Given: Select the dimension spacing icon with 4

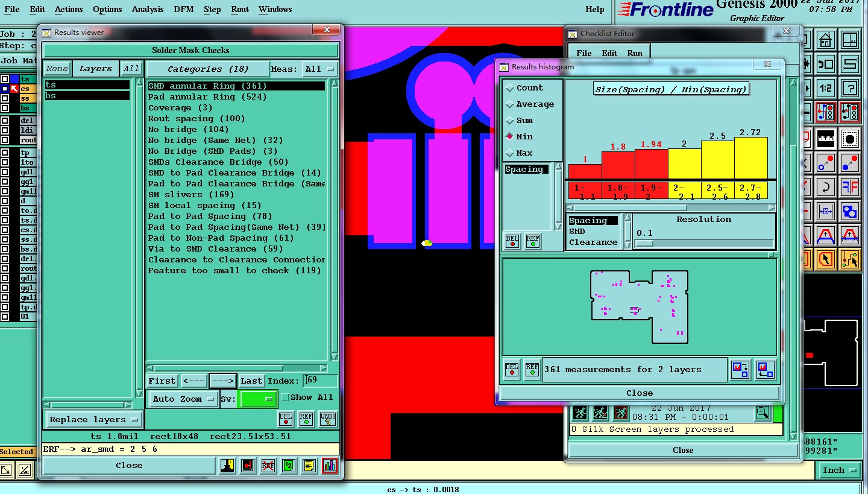Looking at the screenshot, I should [x=826, y=211].
